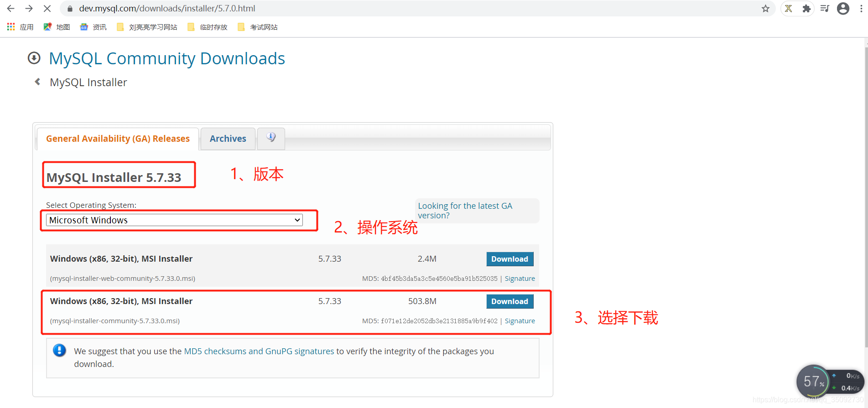Click the MySQL Installer breadcrumb link
This screenshot has height=408, width=868.
(x=88, y=82)
